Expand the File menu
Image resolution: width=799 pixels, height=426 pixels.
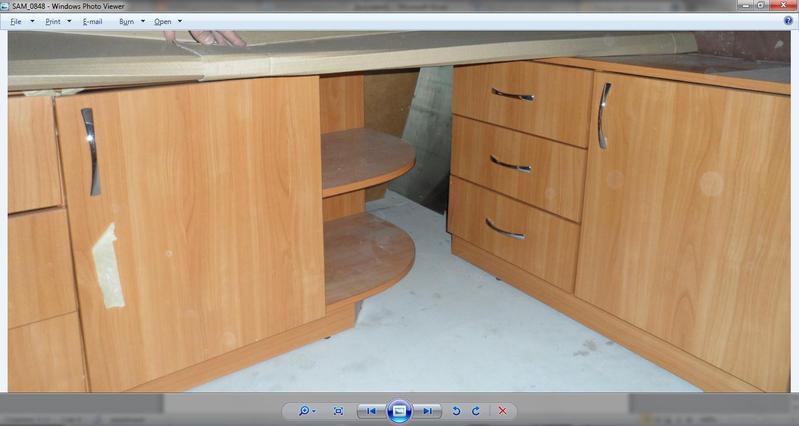click(x=19, y=21)
